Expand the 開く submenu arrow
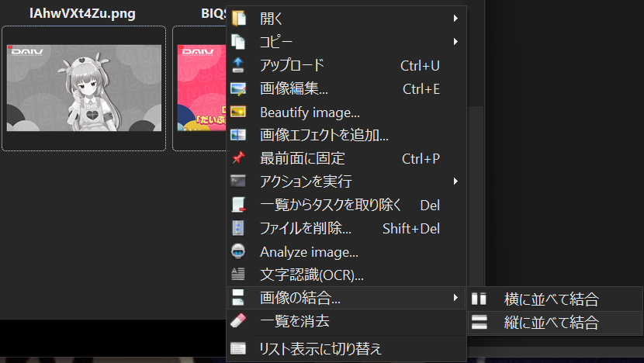Image resolution: width=644 pixels, height=363 pixels. pyautogui.click(x=455, y=18)
